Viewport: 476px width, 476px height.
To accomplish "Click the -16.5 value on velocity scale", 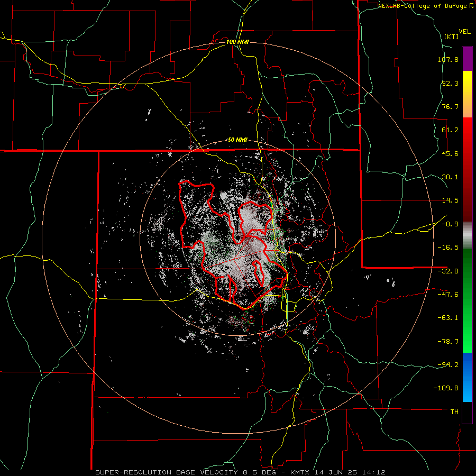I will [448, 248].
